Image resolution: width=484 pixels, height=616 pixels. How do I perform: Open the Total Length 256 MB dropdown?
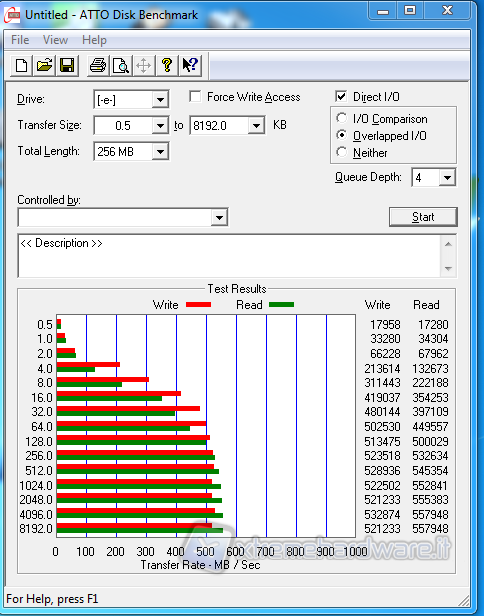(x=160, y=152)
